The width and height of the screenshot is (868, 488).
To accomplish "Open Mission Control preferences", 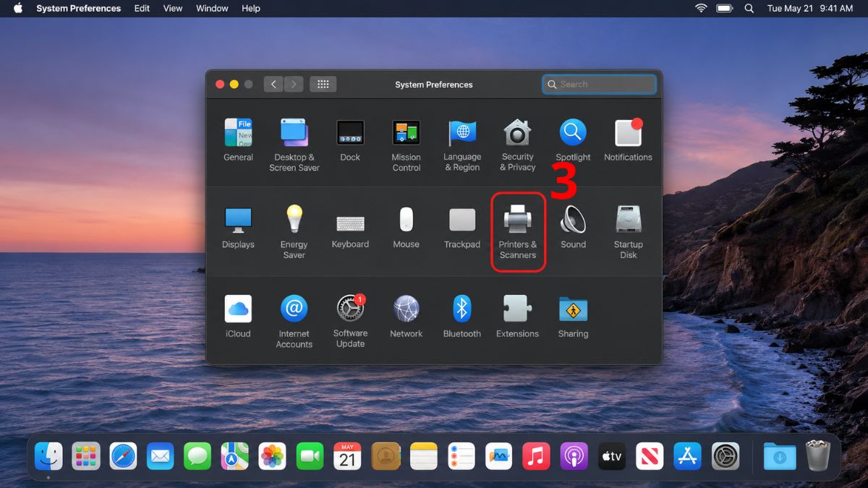I will point(406,145).
